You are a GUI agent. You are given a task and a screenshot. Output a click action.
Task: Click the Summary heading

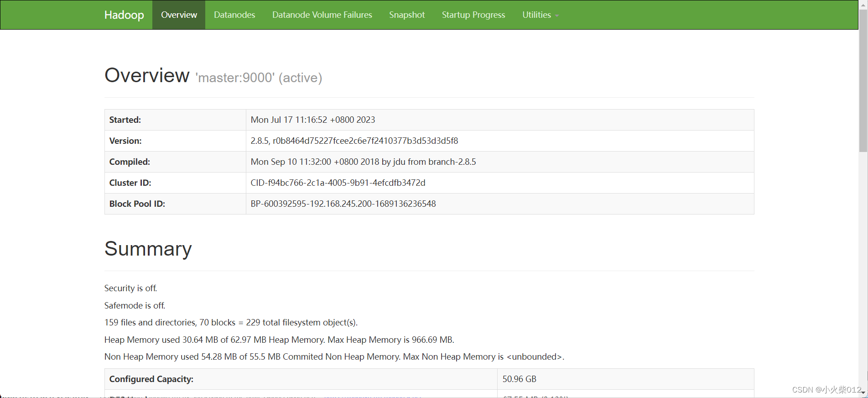point(148,249)
